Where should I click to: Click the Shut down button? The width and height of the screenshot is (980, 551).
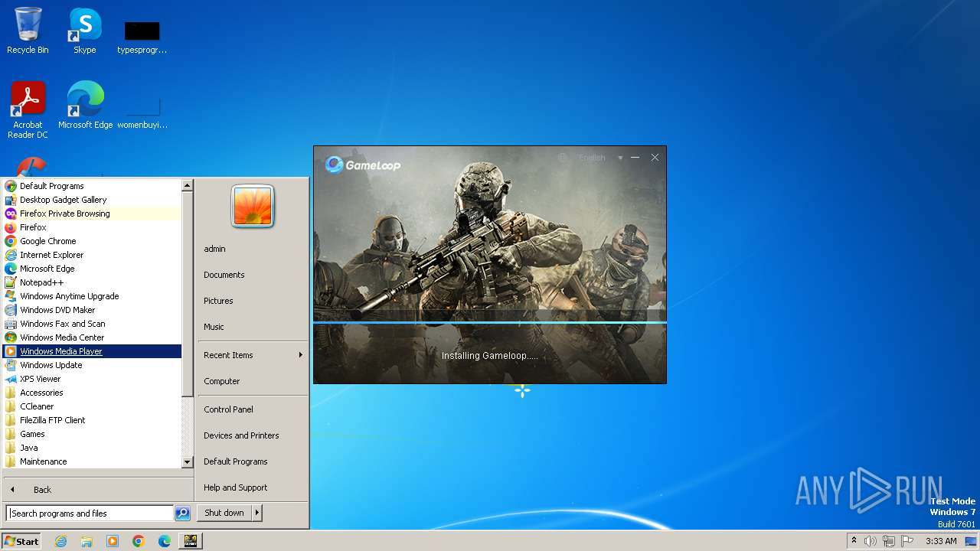(224, 513)
